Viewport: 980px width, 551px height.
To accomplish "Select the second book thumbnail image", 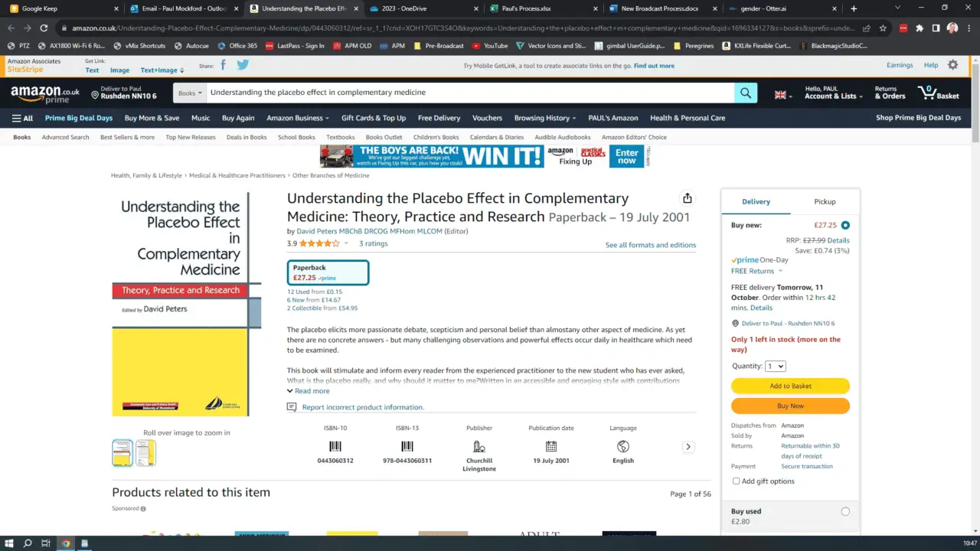I will pos(145,453).
